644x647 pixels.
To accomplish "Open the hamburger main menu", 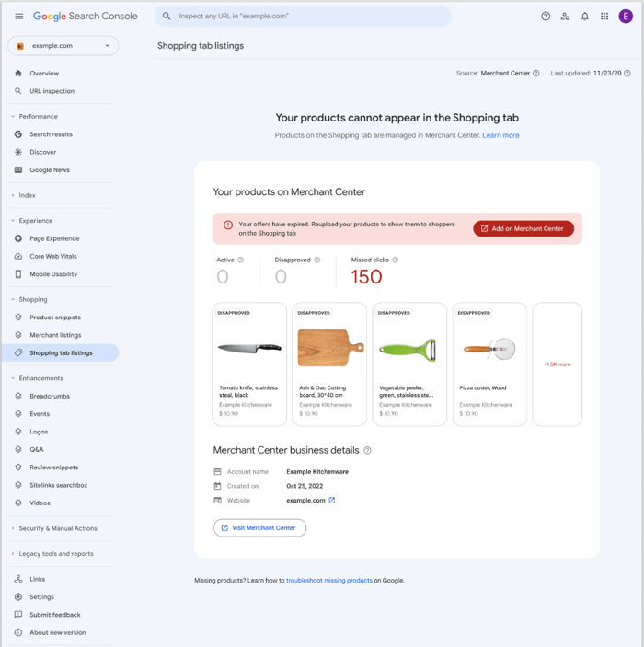I will point(19,16).
